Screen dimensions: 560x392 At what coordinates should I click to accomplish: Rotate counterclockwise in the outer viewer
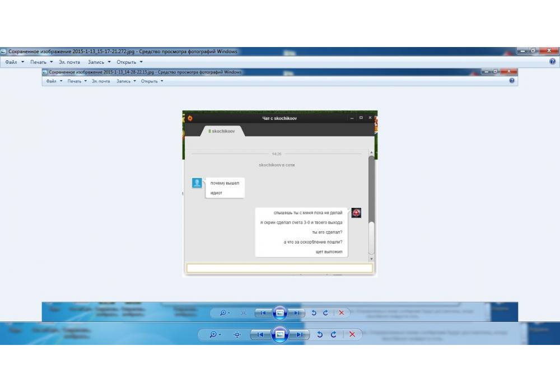click(x=320, y=334)
